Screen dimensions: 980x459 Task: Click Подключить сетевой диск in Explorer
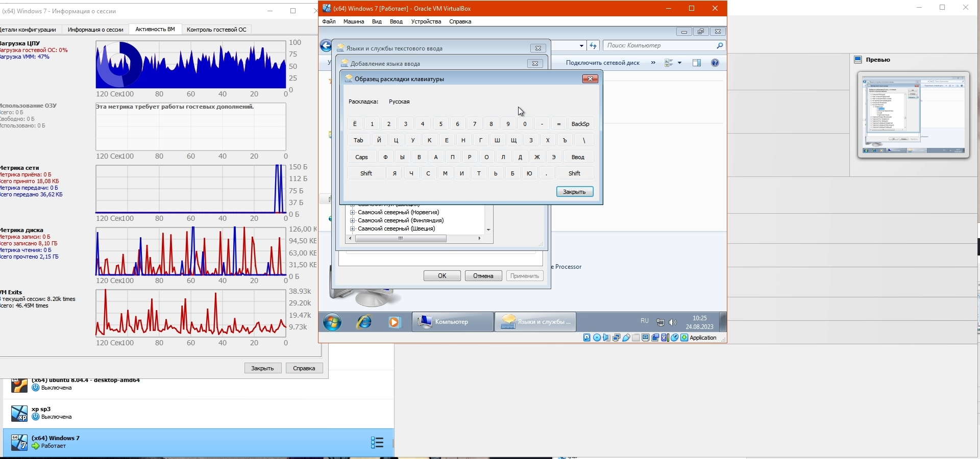click(x=603, y=63)
